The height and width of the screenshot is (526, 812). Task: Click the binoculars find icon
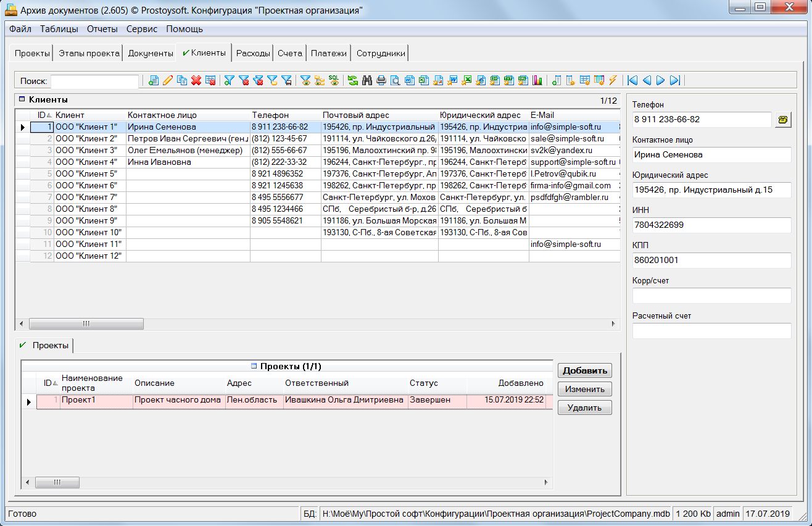coord(367,80)
